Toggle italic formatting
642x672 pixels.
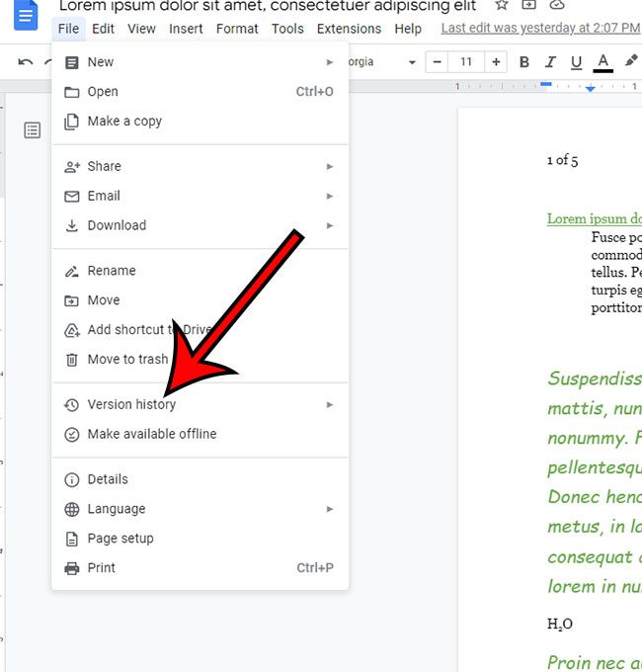(550, 62)
